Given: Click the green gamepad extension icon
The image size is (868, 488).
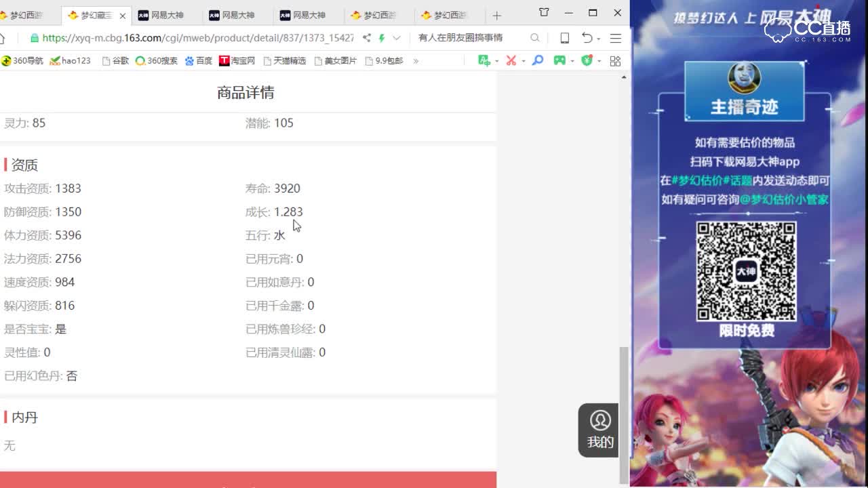Looking at the screenshot, I should 559,61.
